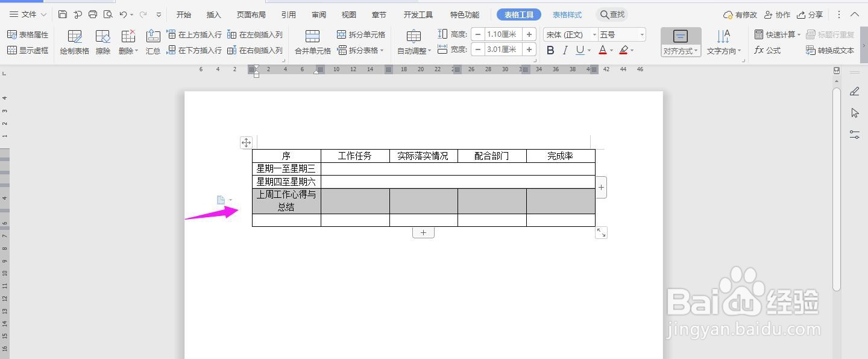The width and height of the screenshot is (868, 359).
Task: Switch to the 插入 tab
Action: [213, 14]
